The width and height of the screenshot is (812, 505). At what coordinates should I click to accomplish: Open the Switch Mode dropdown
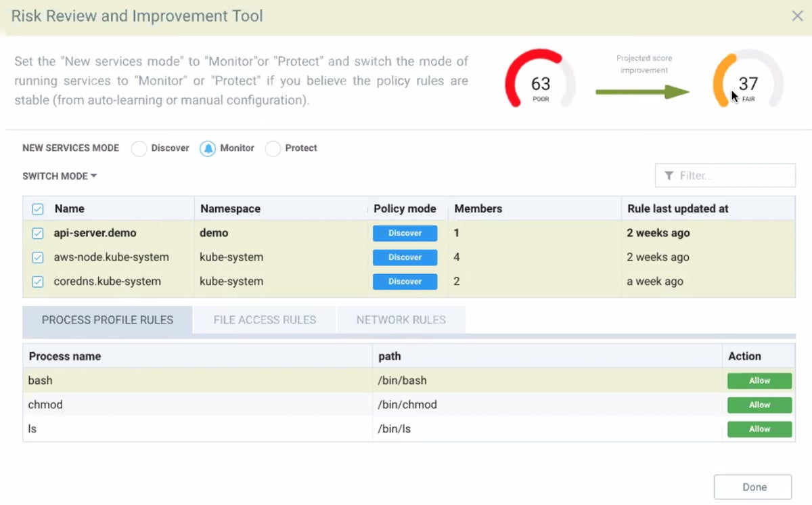(x=60, y=176)
